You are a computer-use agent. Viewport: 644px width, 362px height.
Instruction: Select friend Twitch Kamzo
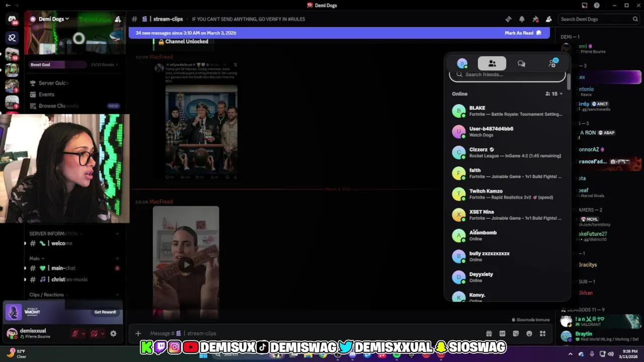point(507,194)
